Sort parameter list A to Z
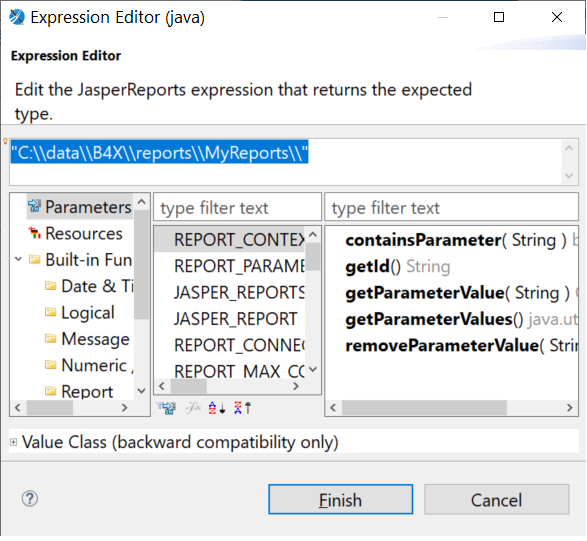The width and height of the screenshot is (587, 541). point(217,408)
